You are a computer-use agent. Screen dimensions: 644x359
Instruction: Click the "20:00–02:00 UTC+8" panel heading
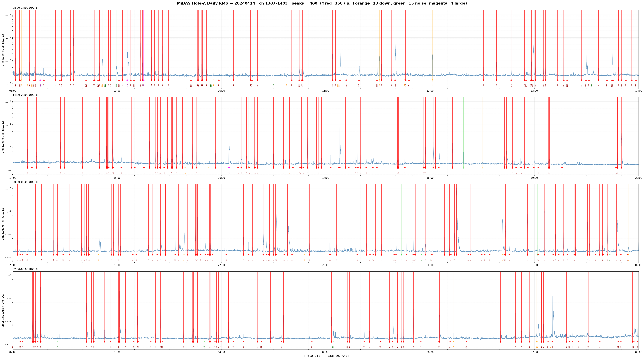25,182
